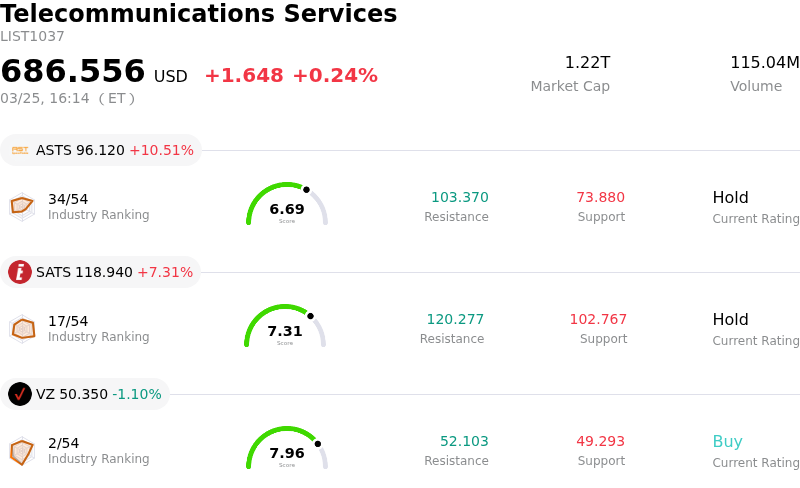800x488 pixels.
Task: Open the VZ radar chart icon
Action: click(x=22, y=451)
